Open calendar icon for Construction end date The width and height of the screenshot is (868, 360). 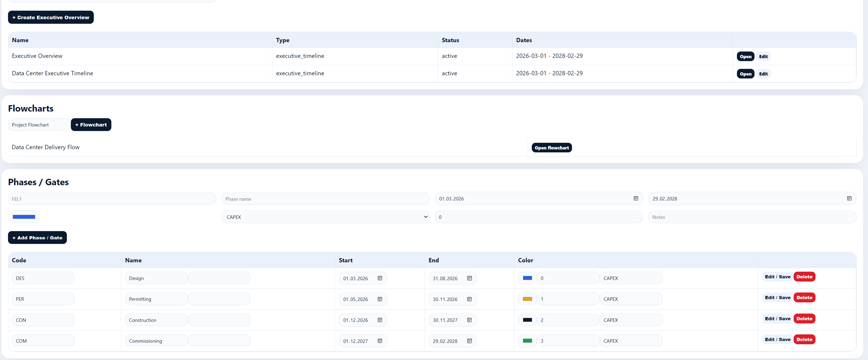pos(469,320)
